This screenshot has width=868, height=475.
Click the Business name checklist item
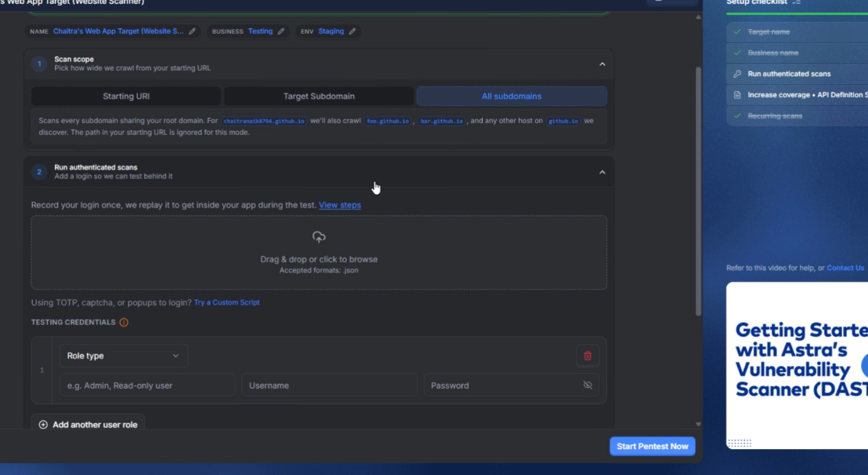[797, 53]
